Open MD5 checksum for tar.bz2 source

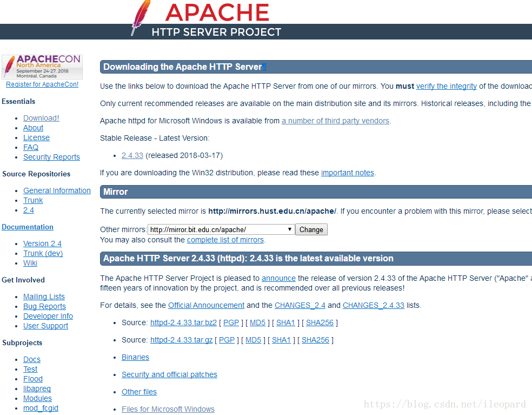(x=257, y=322)
